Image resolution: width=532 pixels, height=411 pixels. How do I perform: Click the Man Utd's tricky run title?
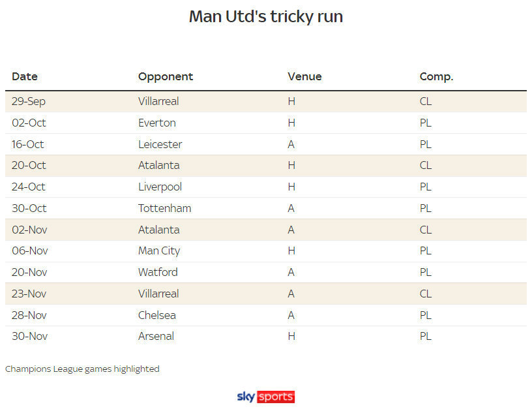click(266, 16)
